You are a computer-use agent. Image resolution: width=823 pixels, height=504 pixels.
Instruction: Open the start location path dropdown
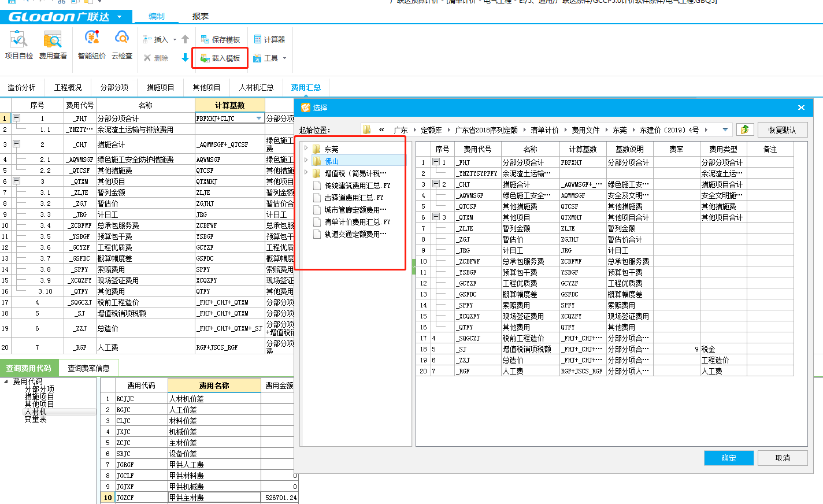pos(725,130)
